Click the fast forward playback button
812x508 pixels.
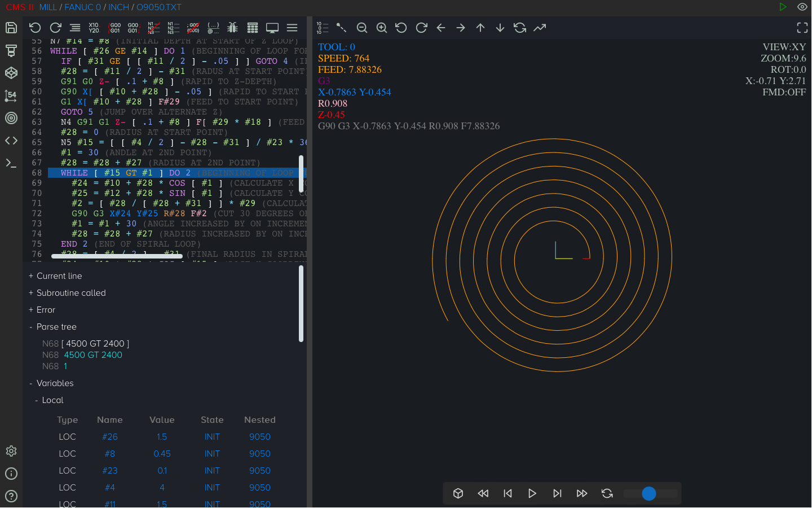[582, 493]
